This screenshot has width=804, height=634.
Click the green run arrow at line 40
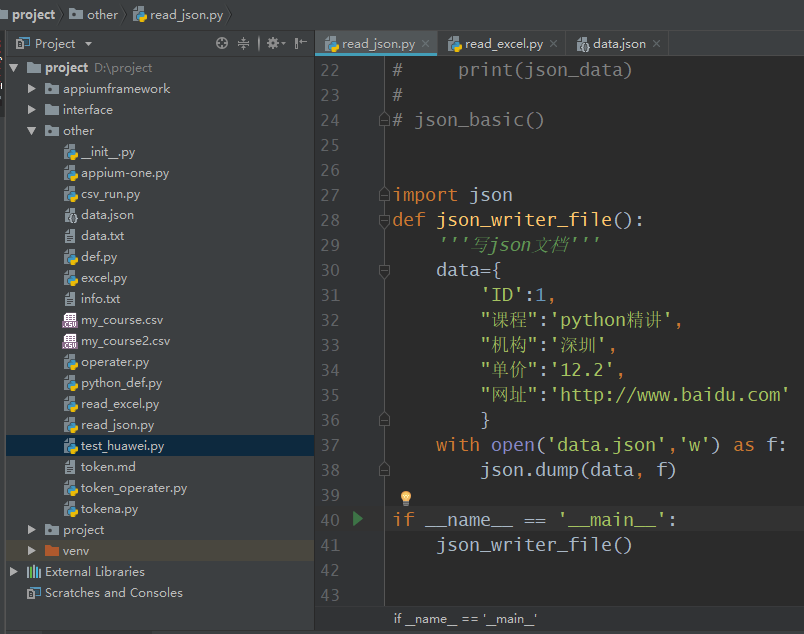pyautogui.click(x=358, y=519)
